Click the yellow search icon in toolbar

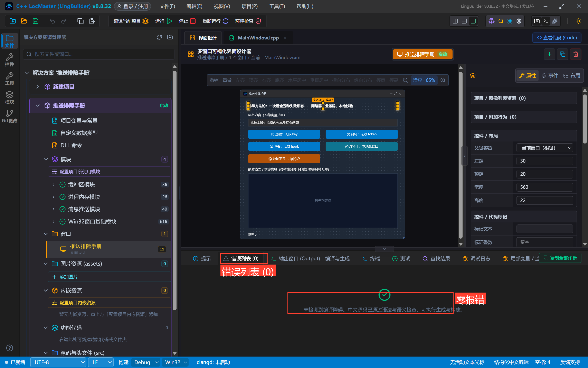[501, 21]
